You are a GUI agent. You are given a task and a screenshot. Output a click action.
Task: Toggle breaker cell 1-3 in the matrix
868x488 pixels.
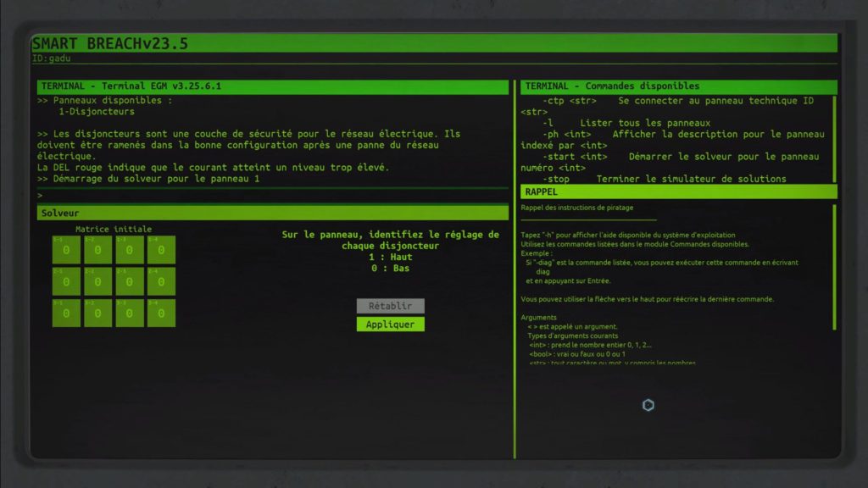point(130,250)
